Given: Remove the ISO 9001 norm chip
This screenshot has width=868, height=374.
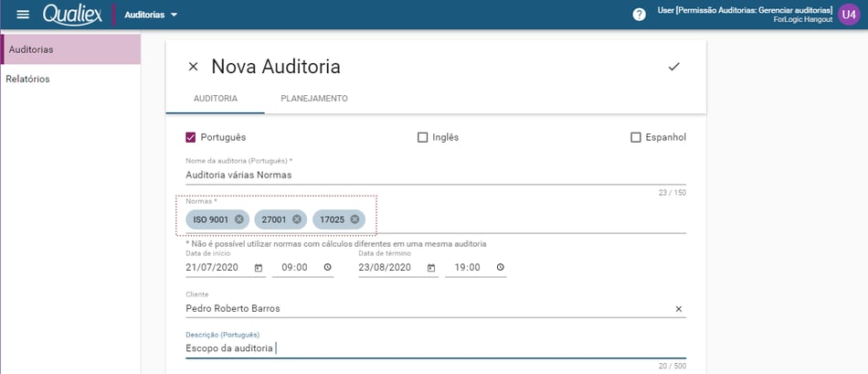Looking at the screenshot, I should tap(238, 219).
